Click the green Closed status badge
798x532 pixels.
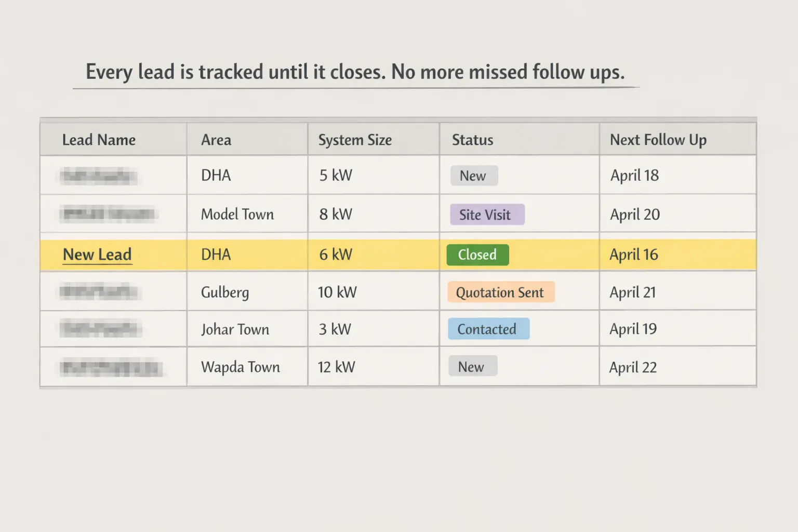[x=477, y=255]
